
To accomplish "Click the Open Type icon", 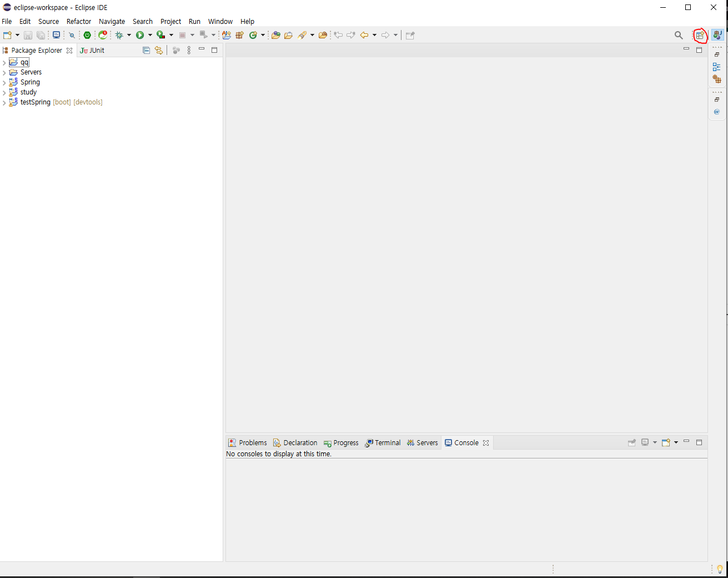I will pyautogui.click(x=275, y=35).
